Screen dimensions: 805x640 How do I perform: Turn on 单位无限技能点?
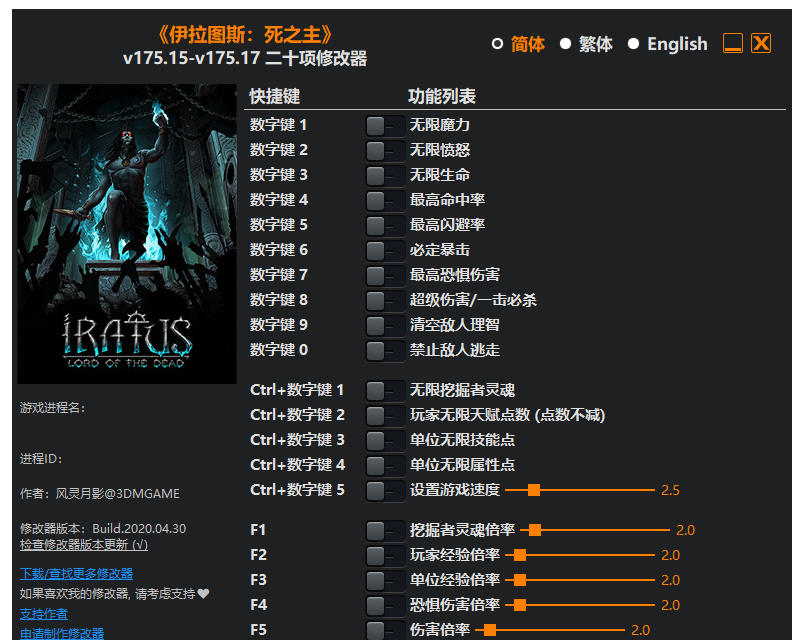(x=385, y=440)
